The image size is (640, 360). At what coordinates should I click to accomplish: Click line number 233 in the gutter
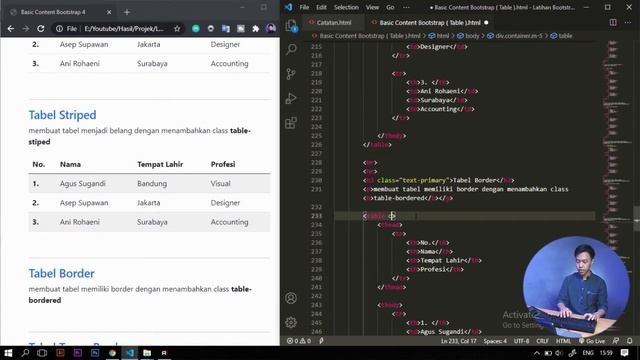point(317,216)
